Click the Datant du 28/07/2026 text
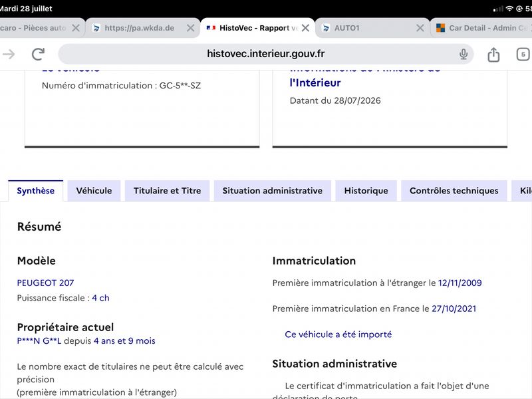The width and height of the screenshot is (532, 399). [x=335, y=101]
